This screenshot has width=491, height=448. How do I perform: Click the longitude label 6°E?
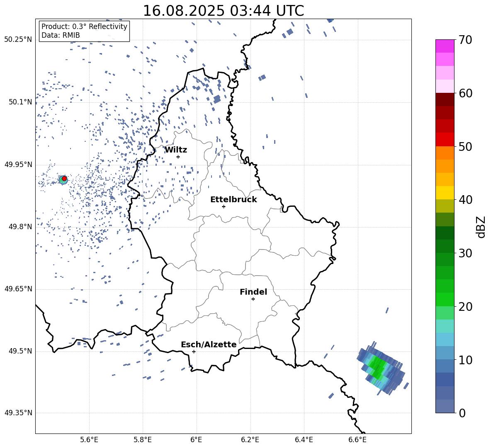coord(196,440)
